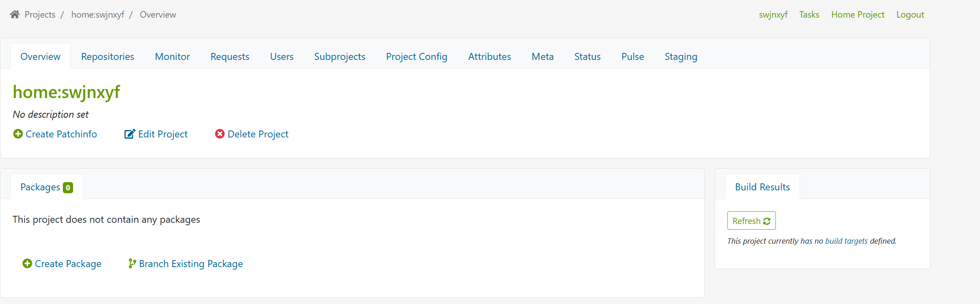
Task: Select the Staging tab
Action: pyautogui.click(x=681, y=57)
